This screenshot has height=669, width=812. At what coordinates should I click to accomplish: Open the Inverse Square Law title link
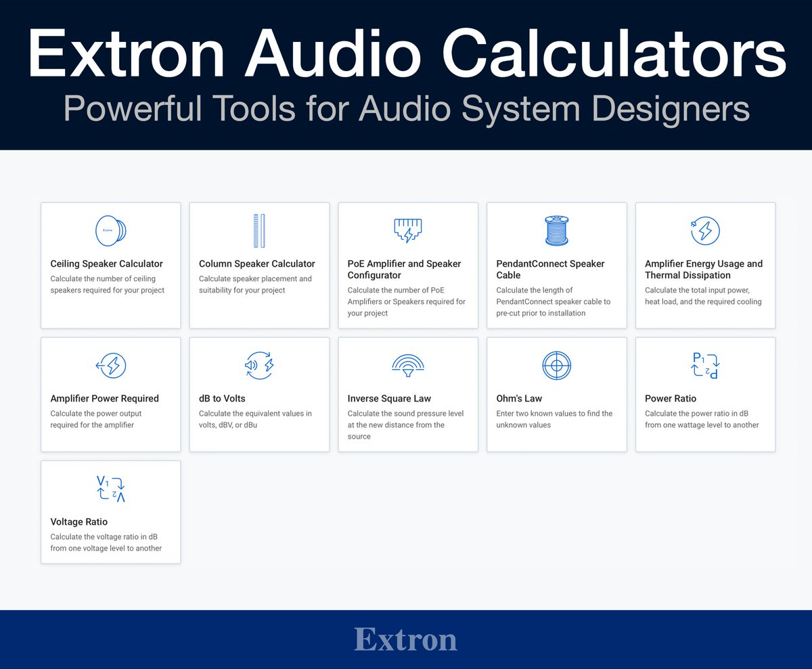(x=389, y=399)
